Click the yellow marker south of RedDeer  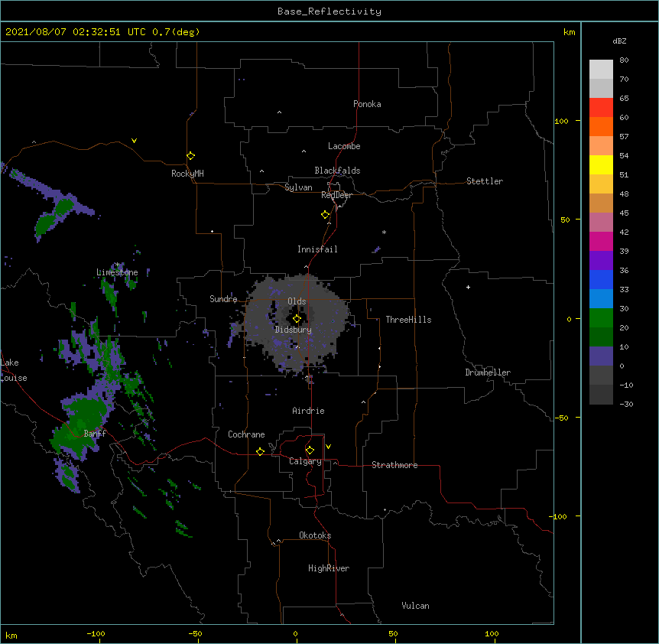coord(326,214)
